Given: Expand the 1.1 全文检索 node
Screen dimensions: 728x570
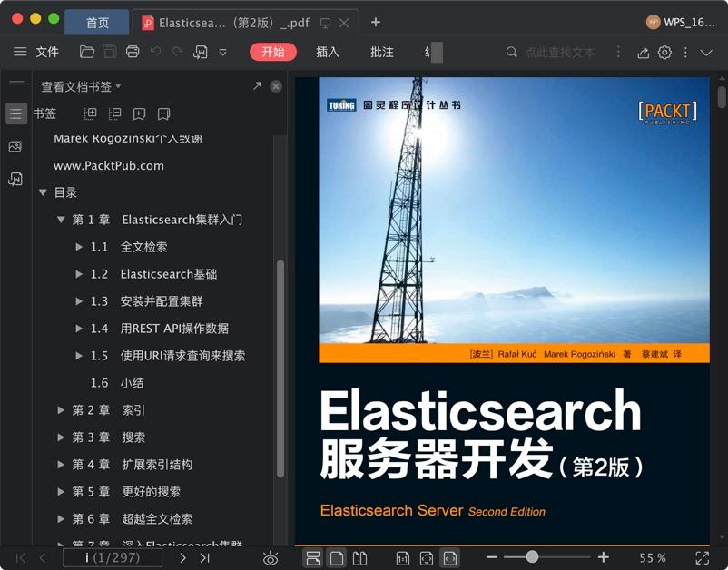Looking at the screenshot, I should click(79, 247).
